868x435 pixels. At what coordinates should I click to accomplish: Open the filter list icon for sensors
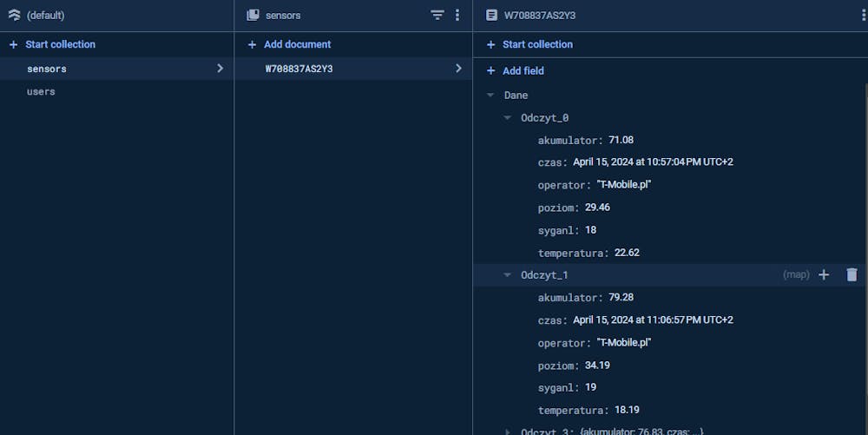pos(437,15)
